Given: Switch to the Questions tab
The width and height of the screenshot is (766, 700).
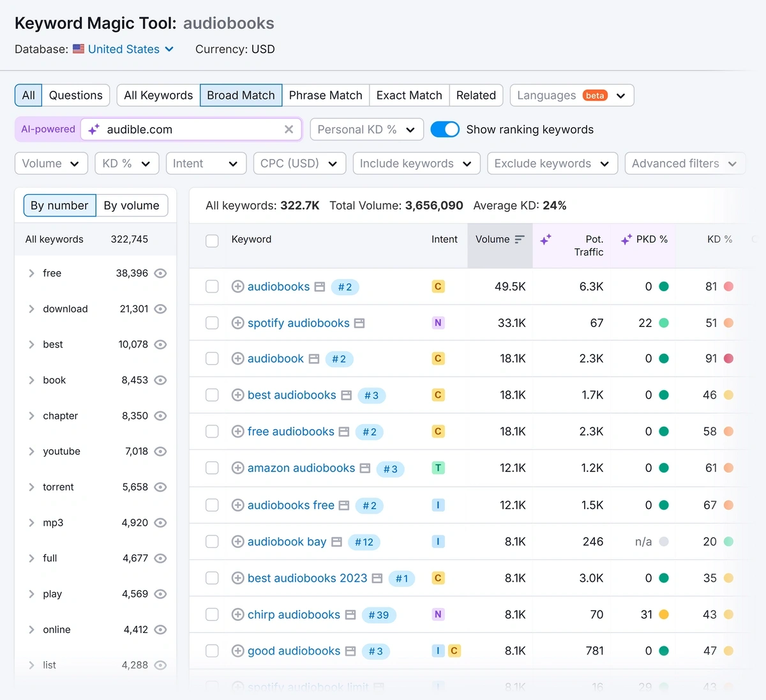Looking at the screenshot, I should pos(75,95).
